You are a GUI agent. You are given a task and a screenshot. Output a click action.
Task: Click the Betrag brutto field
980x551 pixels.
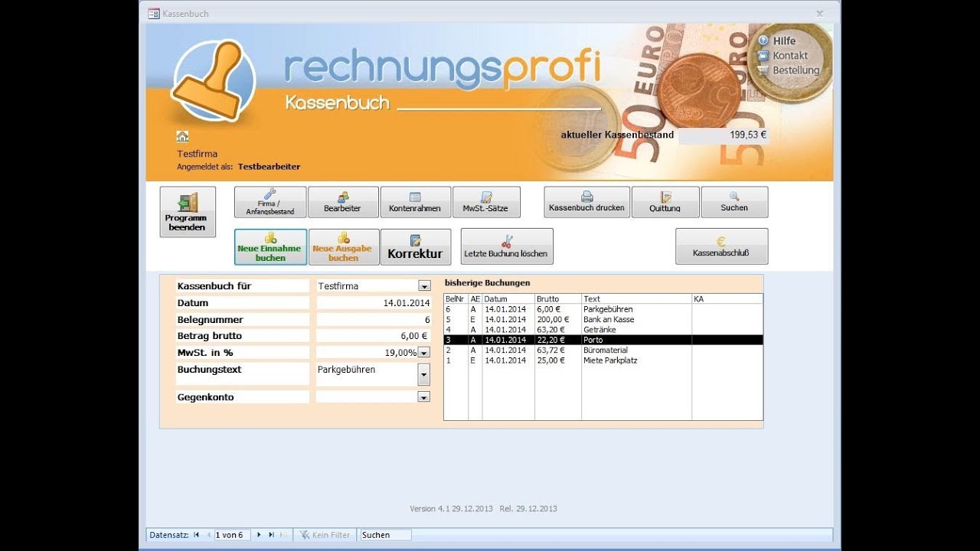(x=374, y=336)
